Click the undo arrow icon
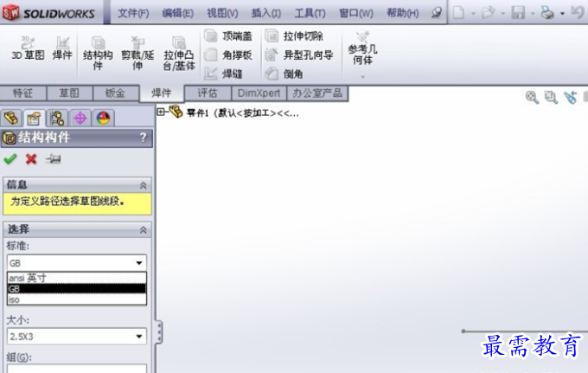The image size is (588, 373). tap(578, 12)
